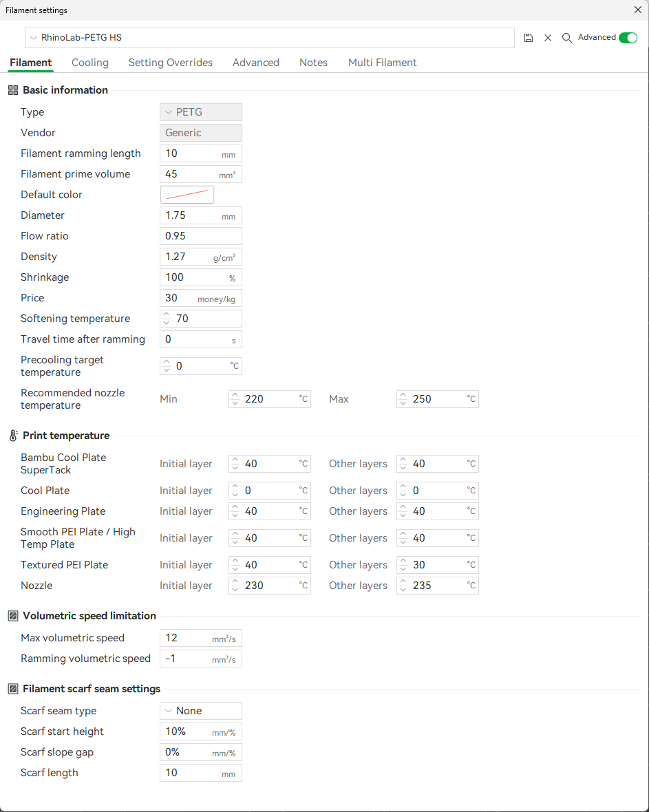The width and height of the screenshot is (649, 812).
Task: Open the filament Type dropdown
Action: 200,112
